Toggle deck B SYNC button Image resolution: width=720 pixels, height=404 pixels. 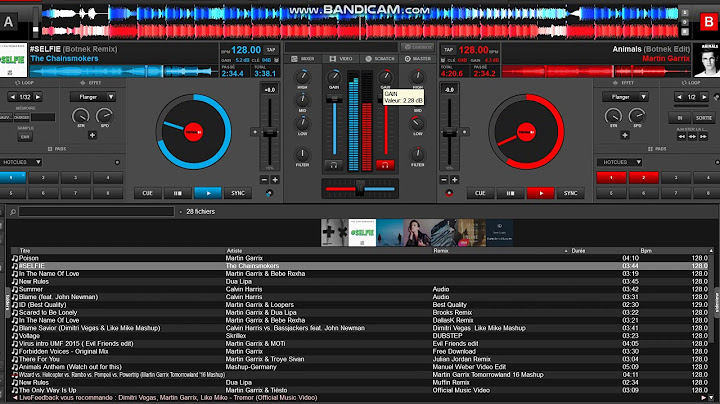(570, 193)
